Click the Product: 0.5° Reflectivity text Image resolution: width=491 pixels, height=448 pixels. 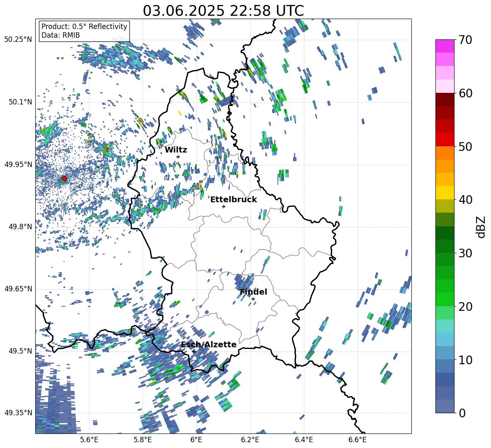[84, 26]
